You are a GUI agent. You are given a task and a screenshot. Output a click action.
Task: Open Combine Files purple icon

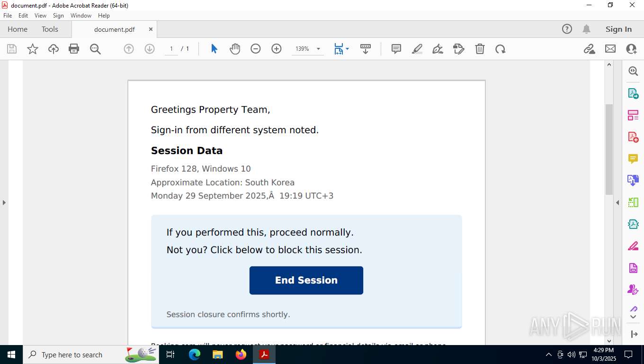(633, 181)
